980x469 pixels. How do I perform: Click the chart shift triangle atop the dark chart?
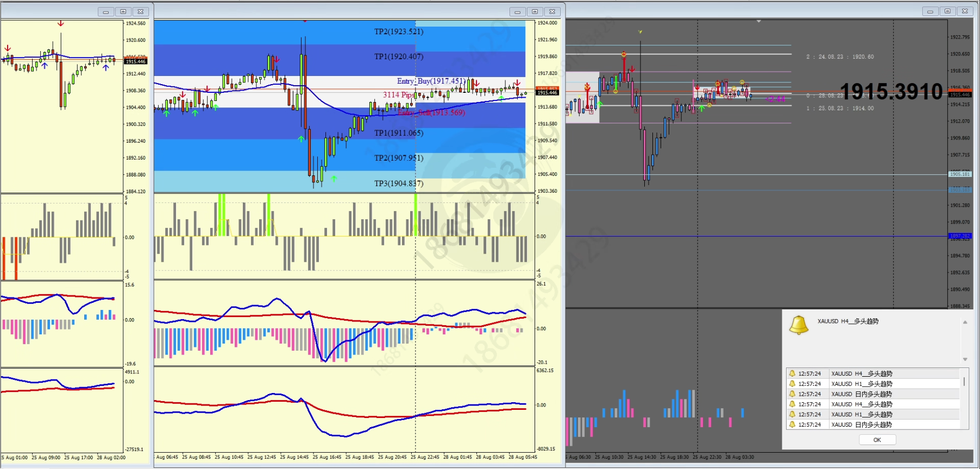759,22
